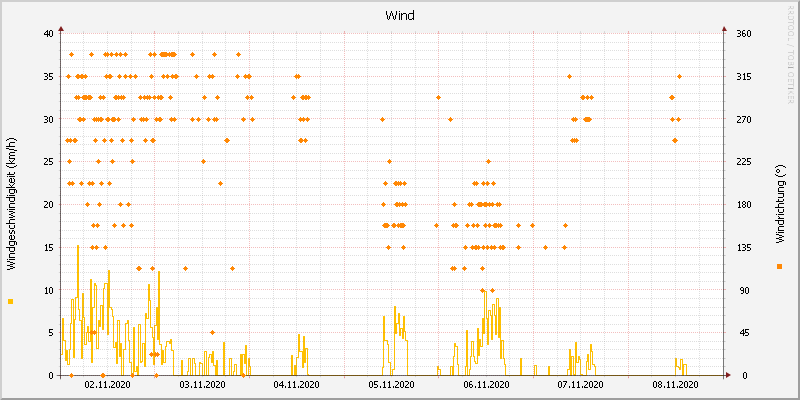Click the right axis value 270
Image resolution: width=800 pixels, height=400 pixels.
click(x=744, y=119)
